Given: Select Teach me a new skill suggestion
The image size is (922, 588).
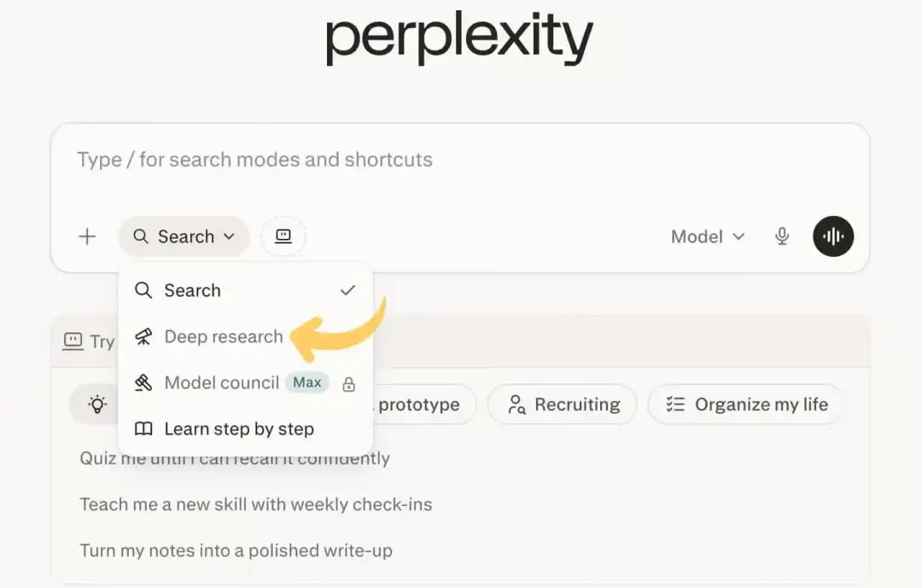Looking at the screenshot, I should tap(256, 504).
